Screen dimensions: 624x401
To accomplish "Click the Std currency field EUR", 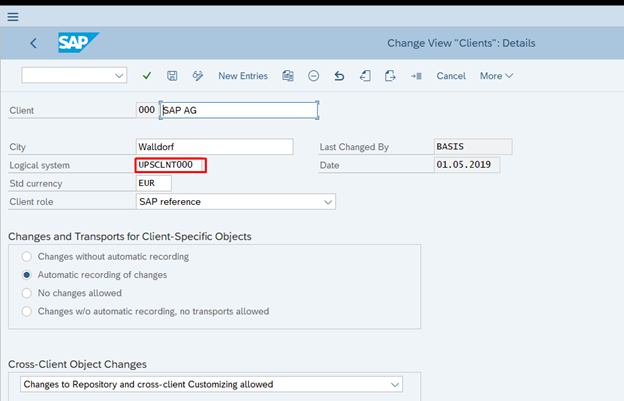I will tap(154, 183).
